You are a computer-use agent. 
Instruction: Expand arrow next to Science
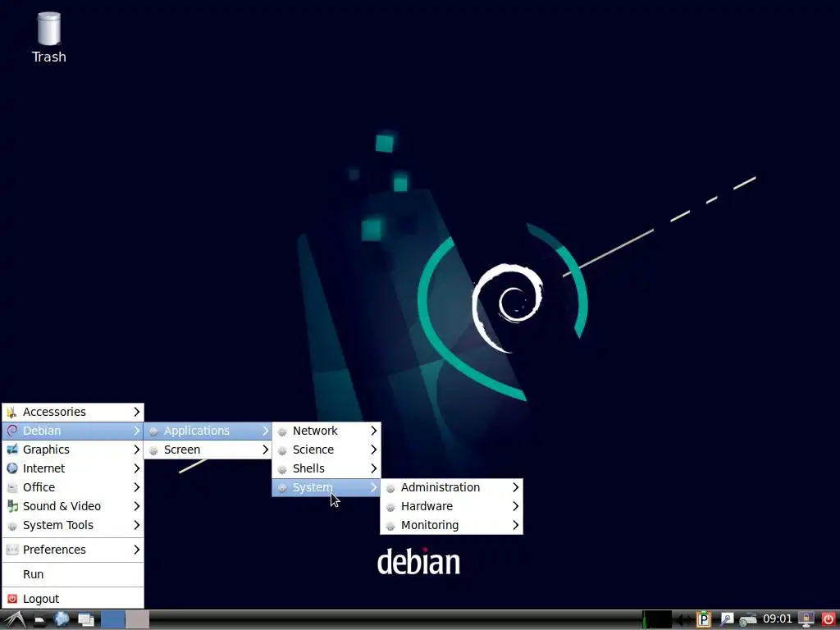[373, 450]
